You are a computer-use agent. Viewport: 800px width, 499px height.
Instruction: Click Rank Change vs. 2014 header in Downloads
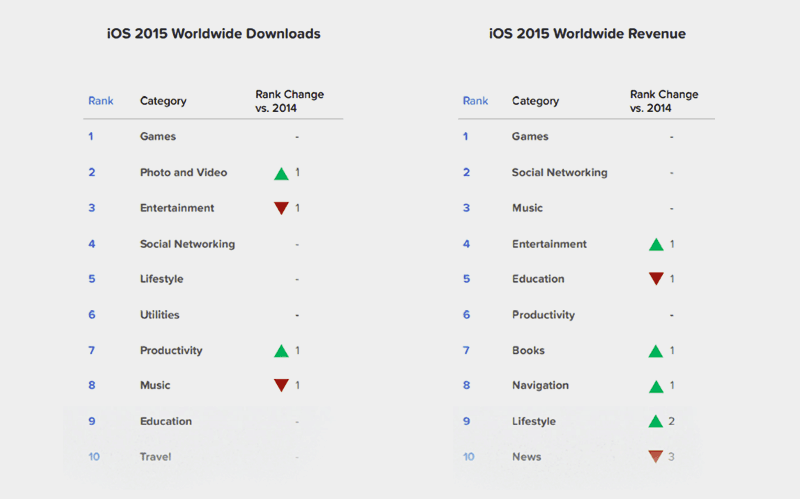coord(289,101)
